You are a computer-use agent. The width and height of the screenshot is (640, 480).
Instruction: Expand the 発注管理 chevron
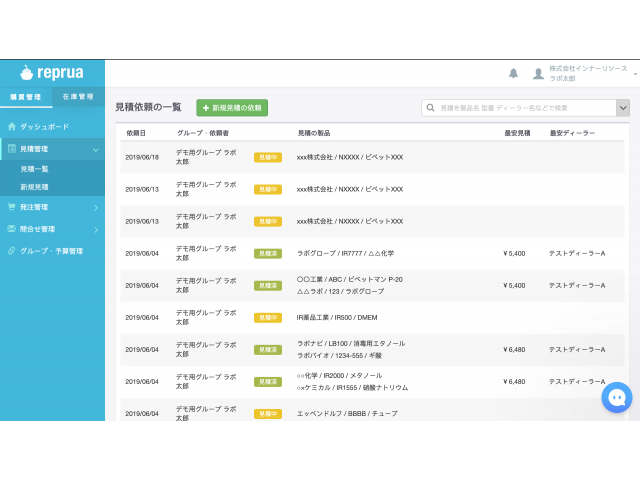click(95, 207)
